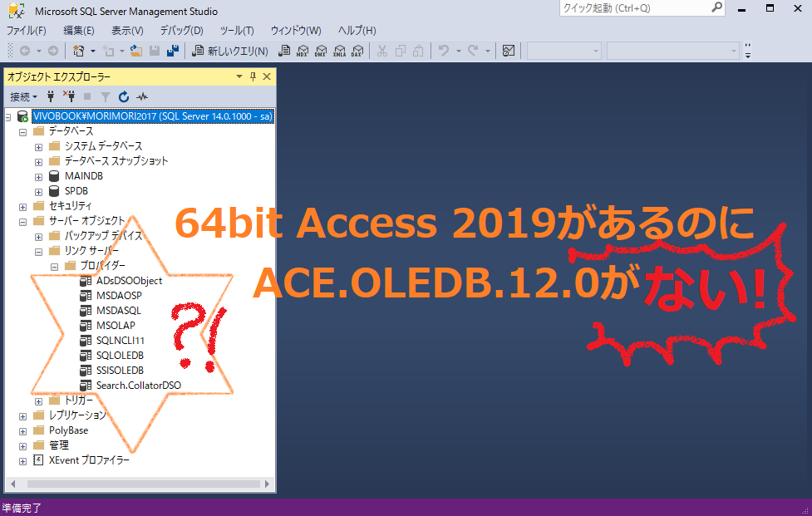Open the New Project dropdown arrow
The image size is (812, 516).
coord(93,51)
